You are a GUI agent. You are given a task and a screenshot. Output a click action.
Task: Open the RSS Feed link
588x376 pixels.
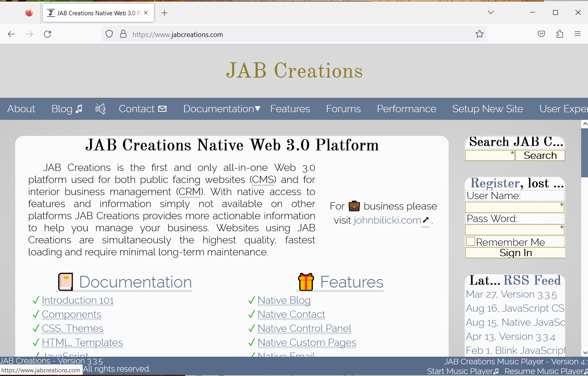(x=532, y=280)
